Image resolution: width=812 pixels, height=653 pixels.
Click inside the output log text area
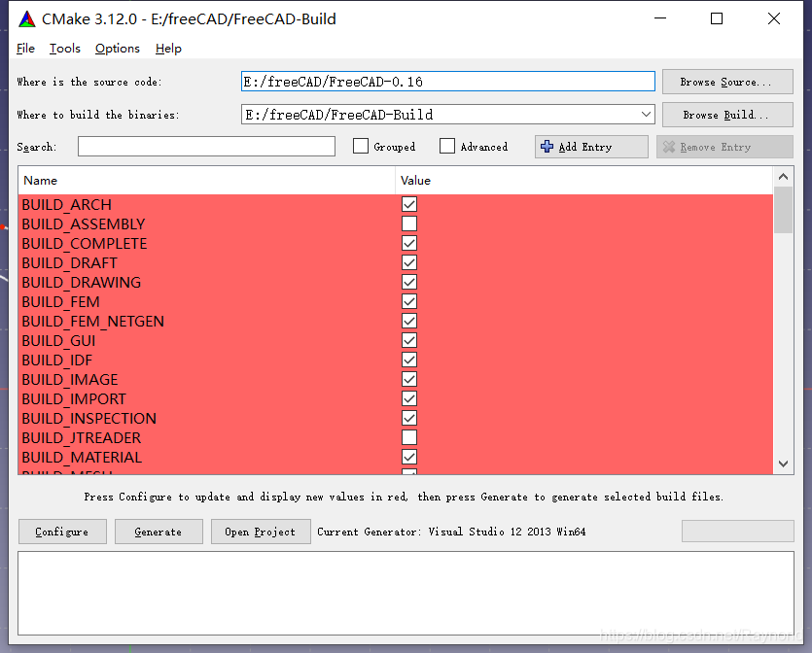coord(406,593)
